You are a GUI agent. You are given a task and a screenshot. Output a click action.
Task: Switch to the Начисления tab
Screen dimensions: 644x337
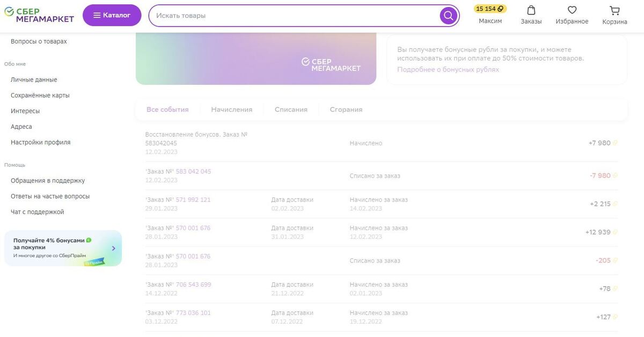tap(231, 109)
